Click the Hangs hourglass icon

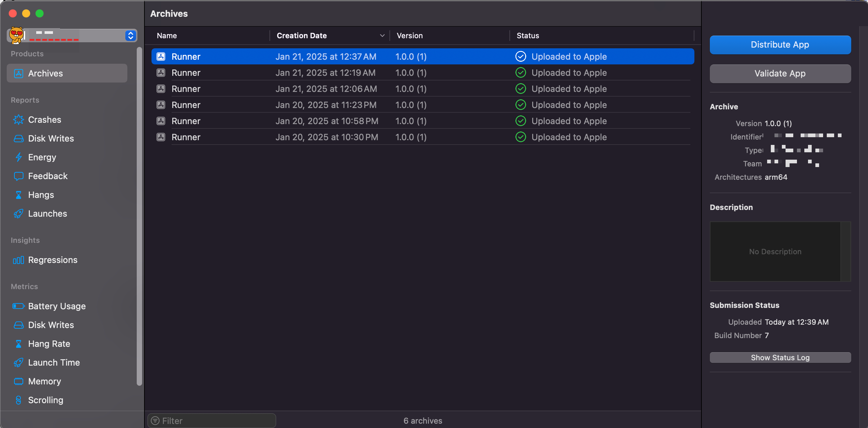coord(18,195)
